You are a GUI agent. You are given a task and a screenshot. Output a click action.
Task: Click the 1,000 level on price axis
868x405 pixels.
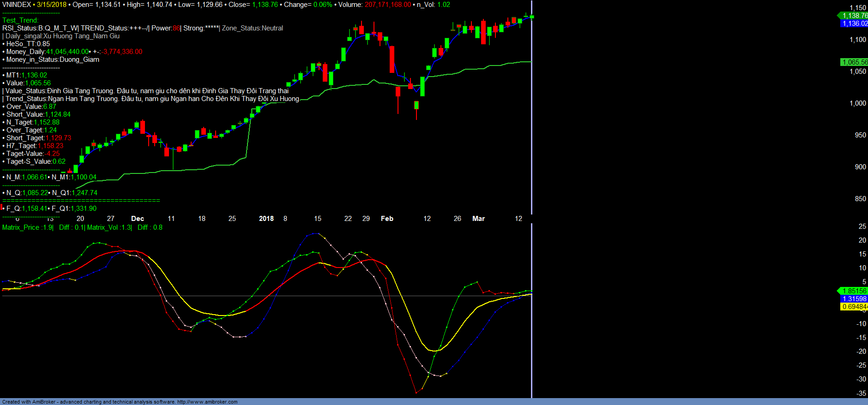point(858,103)
